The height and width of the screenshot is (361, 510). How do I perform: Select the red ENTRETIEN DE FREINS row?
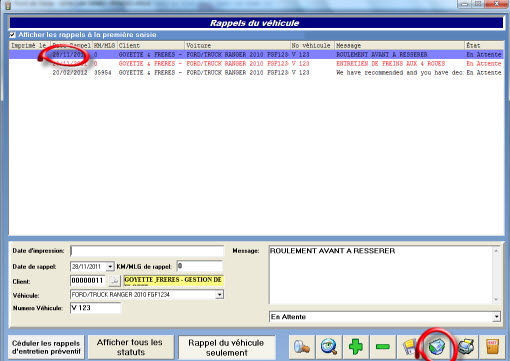point(256,64)
